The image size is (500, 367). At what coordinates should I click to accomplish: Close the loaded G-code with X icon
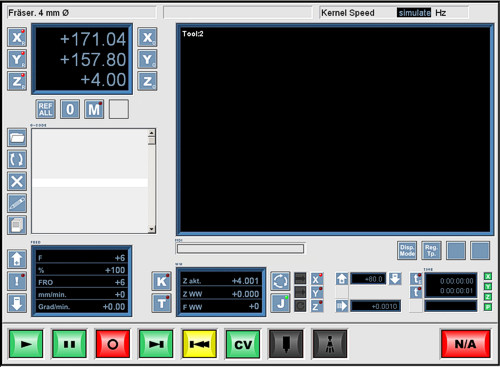point(17,181)
